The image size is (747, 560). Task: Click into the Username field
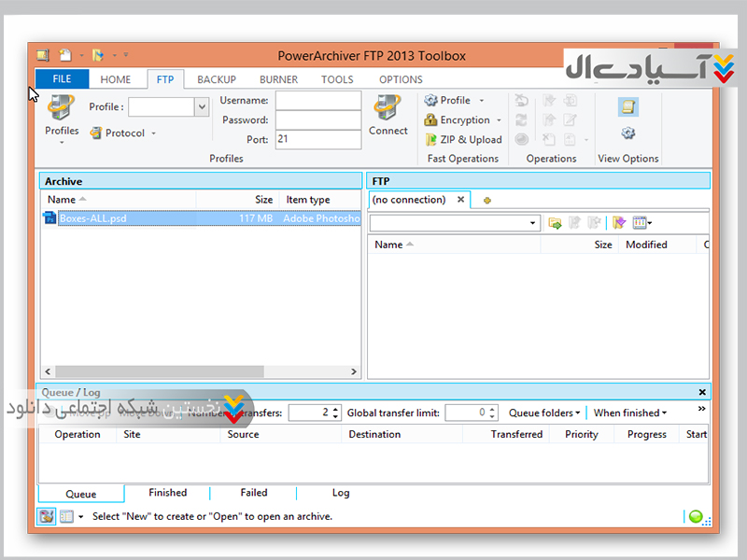317,101
